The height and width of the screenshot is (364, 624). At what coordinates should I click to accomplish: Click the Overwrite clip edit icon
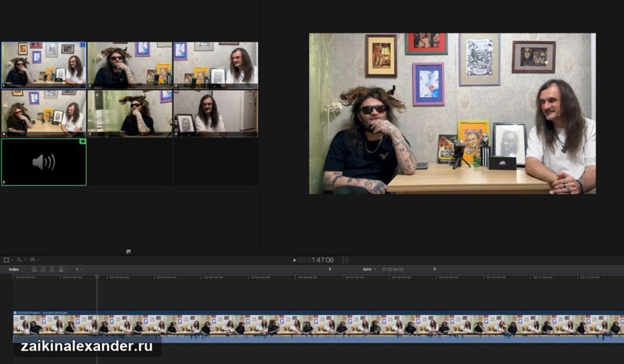click(x=61, y=269)
